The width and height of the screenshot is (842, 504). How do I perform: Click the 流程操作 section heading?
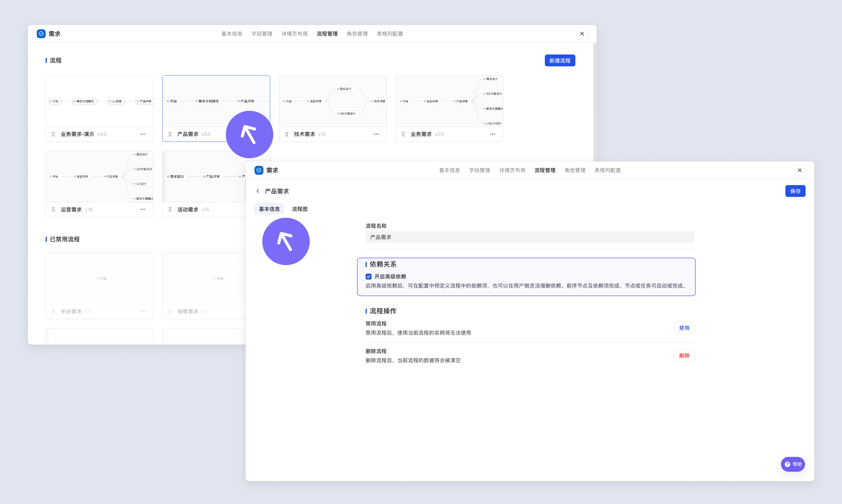(383, 311)
